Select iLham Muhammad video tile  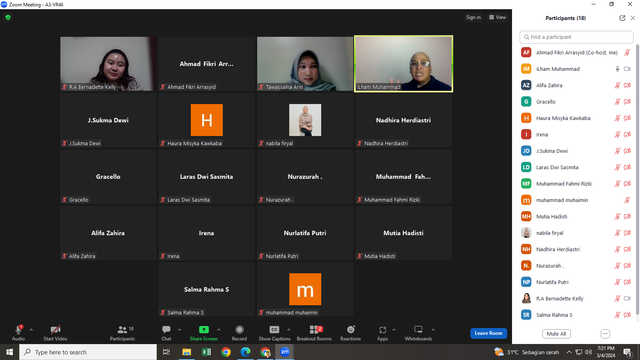pyautogui.click(x=403, y=64)
